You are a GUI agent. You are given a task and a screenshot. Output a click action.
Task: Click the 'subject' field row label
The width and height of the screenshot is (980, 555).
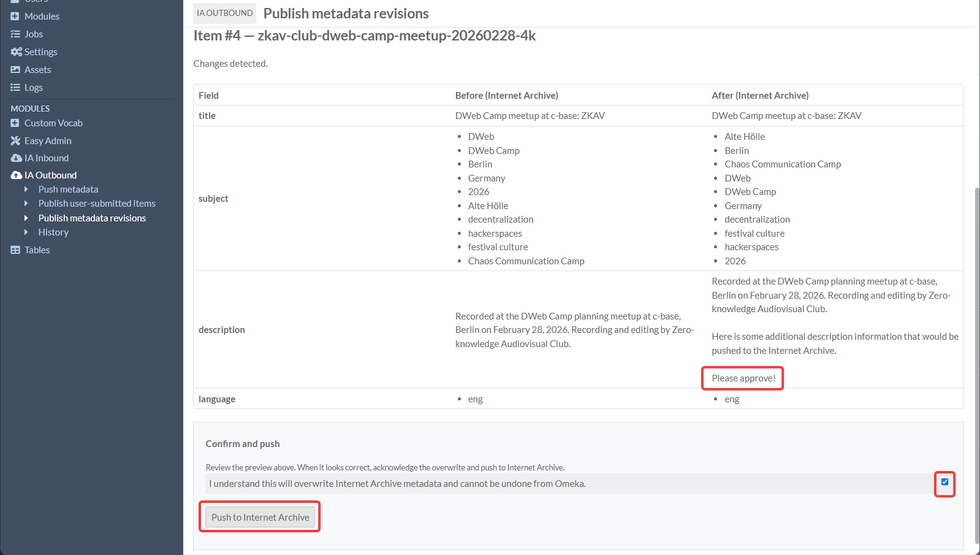[x=213, y=199]
